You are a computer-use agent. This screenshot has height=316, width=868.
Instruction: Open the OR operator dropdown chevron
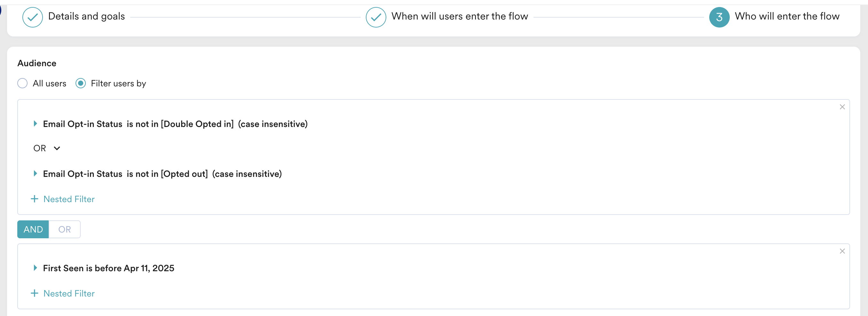tap(57, 149)
